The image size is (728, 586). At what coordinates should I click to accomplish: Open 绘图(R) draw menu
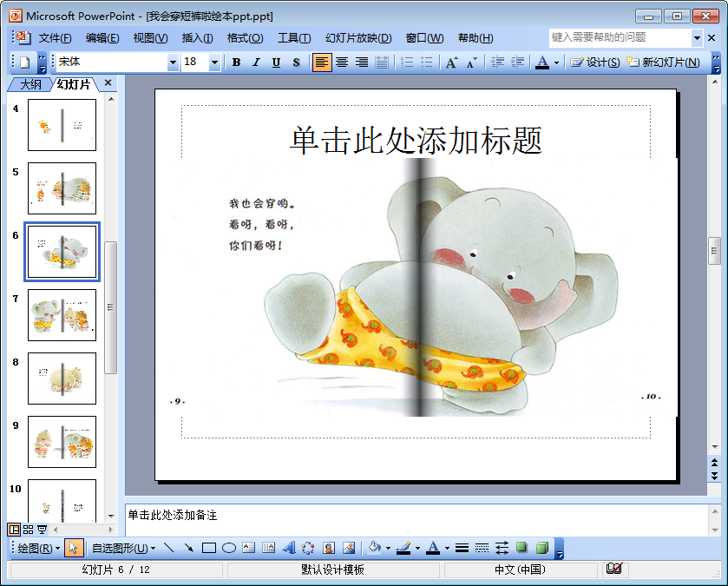(x=38, y=549)
